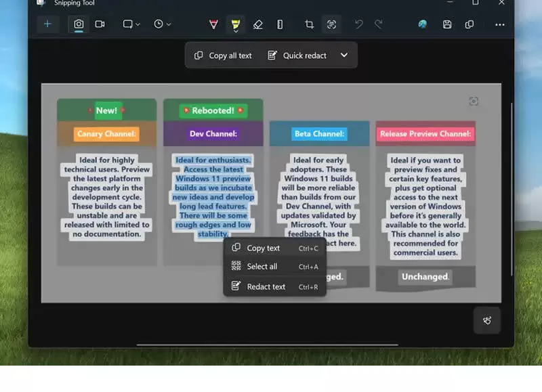Copy the snip to clipboard icon
542x392 pixels.
pos(470,24)
